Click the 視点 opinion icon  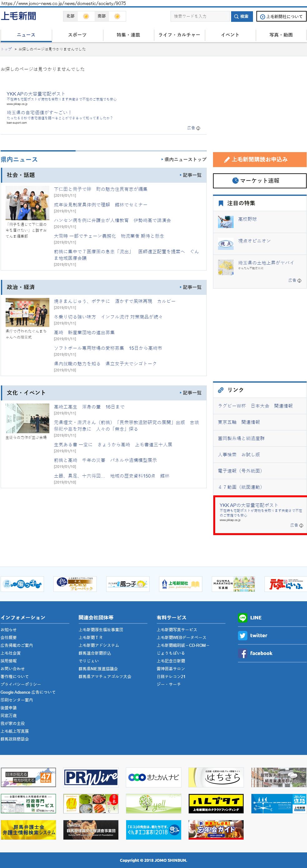pos(225,243)
